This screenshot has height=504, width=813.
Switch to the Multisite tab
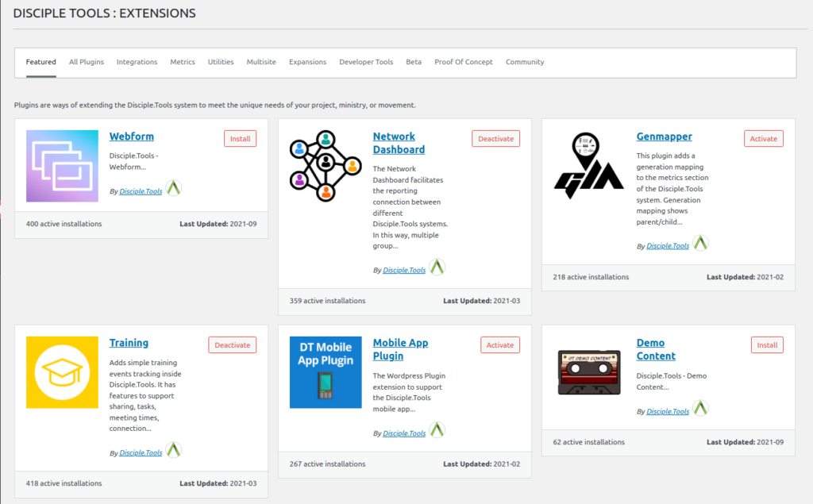[x=261, y=62]
